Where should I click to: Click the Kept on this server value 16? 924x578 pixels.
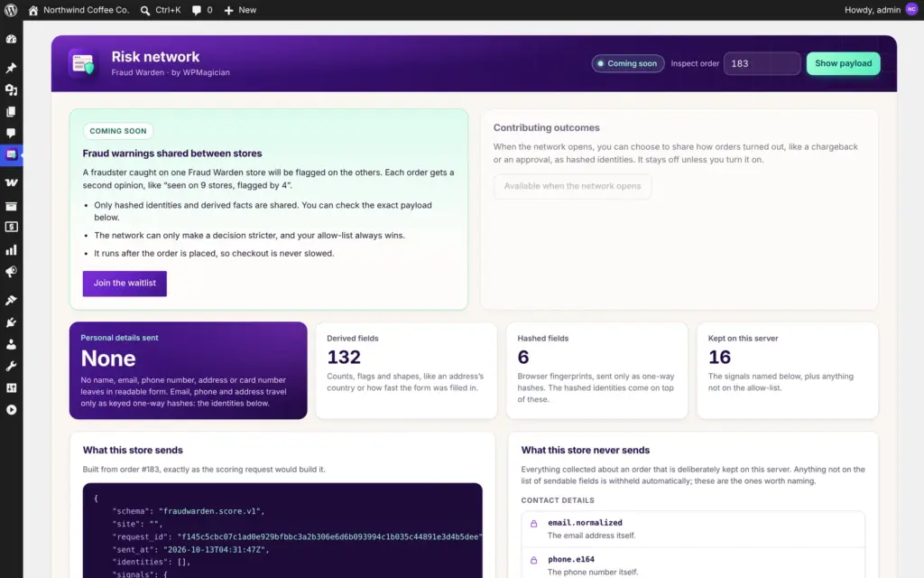pos(719,358)
